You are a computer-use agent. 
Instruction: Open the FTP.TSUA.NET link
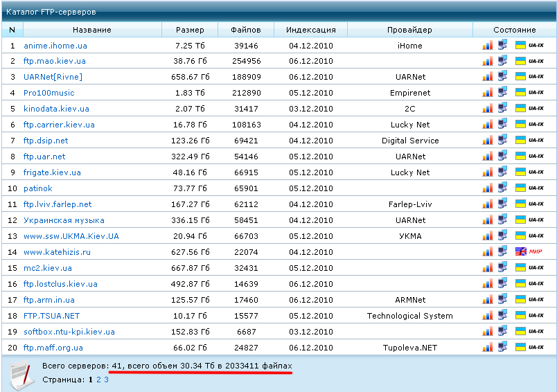click(x=51, y=316)
